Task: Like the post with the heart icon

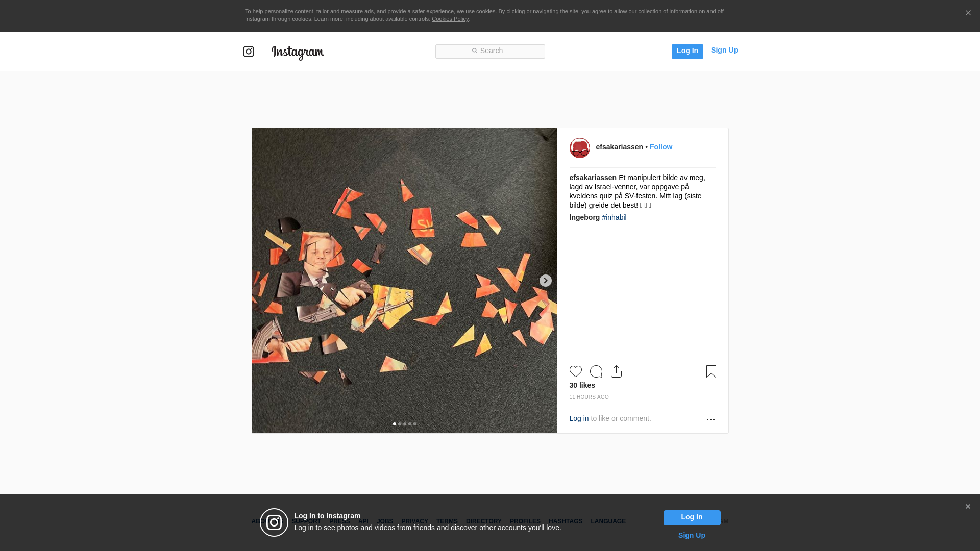Action: (x=576, y=371)
